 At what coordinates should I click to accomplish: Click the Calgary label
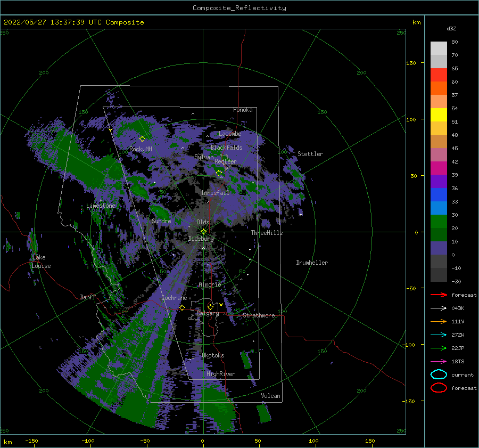pyautogui.click(x=208, y=313)
